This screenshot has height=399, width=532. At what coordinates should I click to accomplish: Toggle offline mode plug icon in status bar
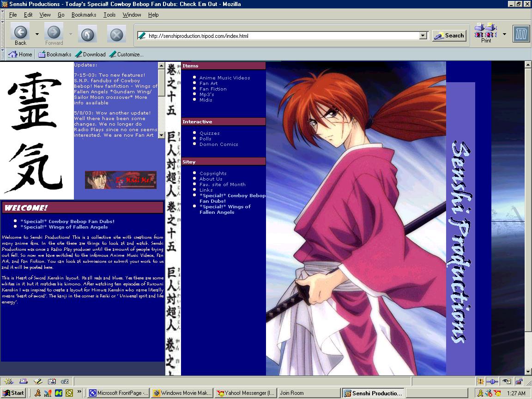pyautogui.click(x=492, y=381)
